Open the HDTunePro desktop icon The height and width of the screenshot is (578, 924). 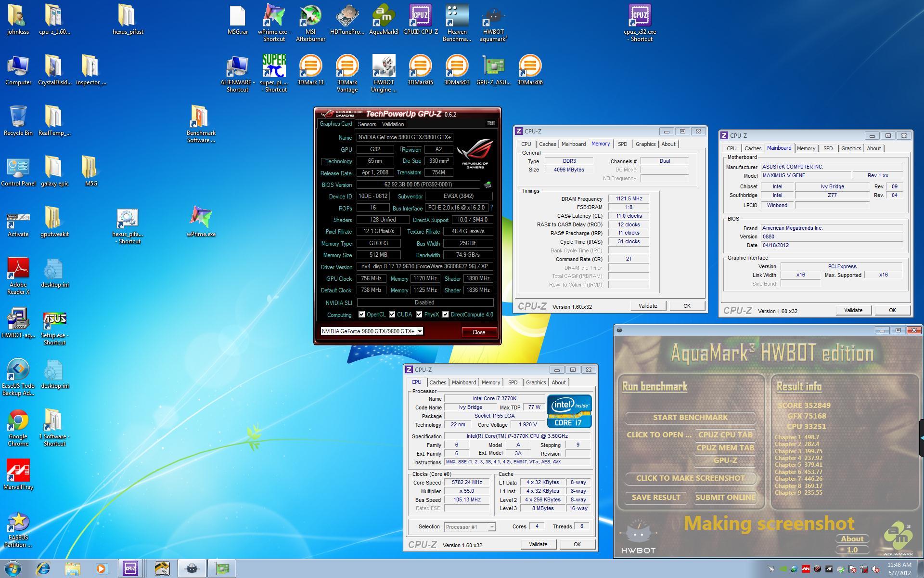tap(347, 19)
